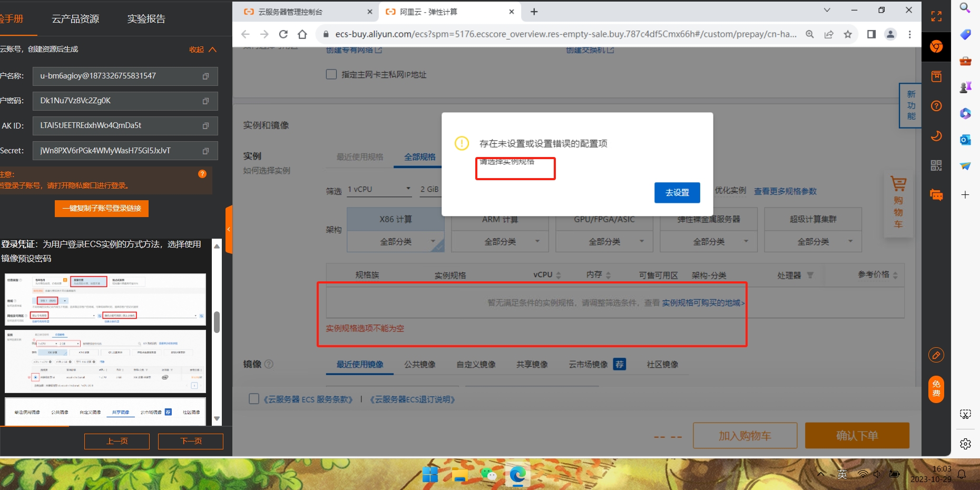Expand the 1 vCPU filter dropdown

click(379, 189)
